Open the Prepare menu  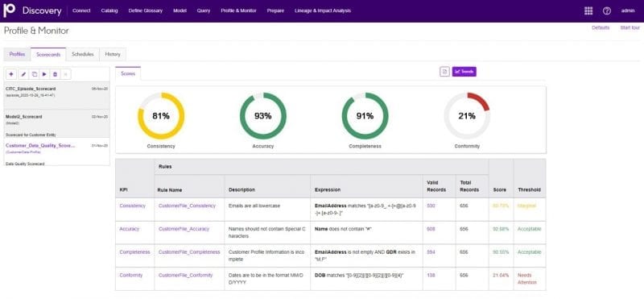(275, 10)
